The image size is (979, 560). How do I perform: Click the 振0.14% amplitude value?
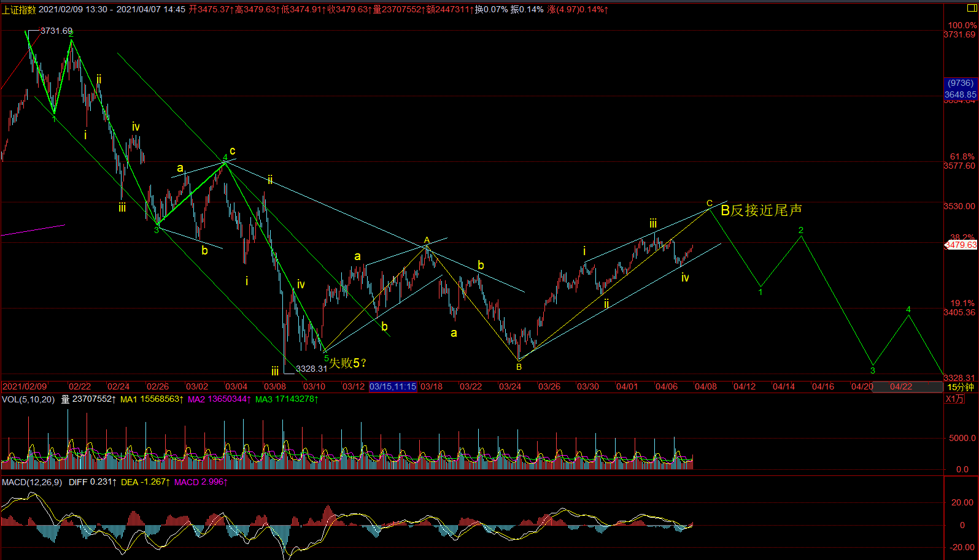click(x=527, y=9)
